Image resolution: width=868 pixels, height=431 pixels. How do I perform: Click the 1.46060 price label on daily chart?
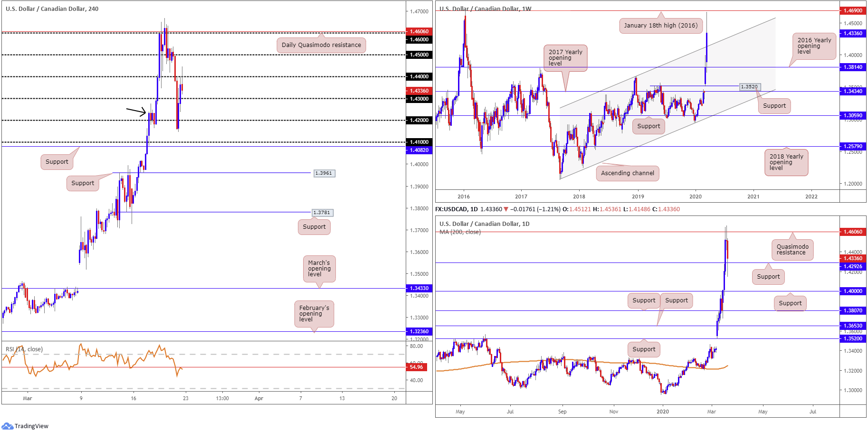853,232
